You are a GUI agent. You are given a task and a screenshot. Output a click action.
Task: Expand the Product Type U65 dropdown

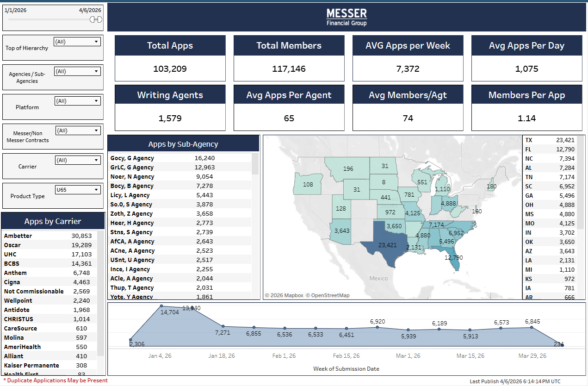tap(77, 190)
